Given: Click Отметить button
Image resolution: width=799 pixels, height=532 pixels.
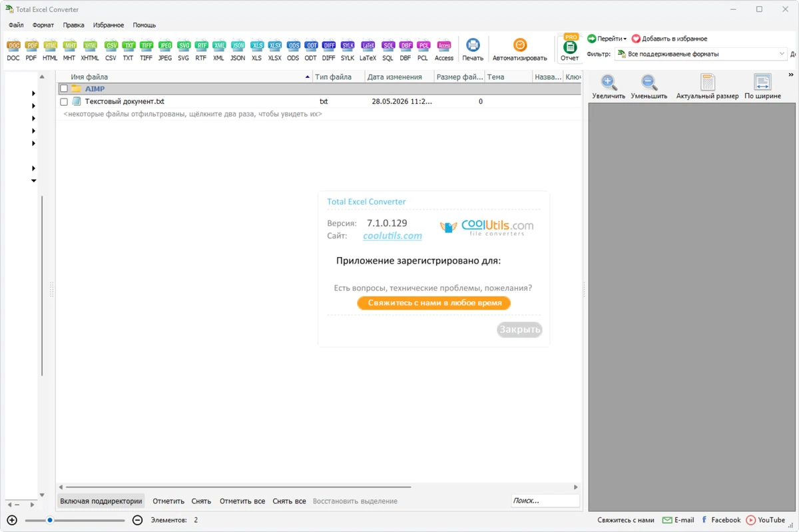Looking at the screenshot, I should 168,501.
